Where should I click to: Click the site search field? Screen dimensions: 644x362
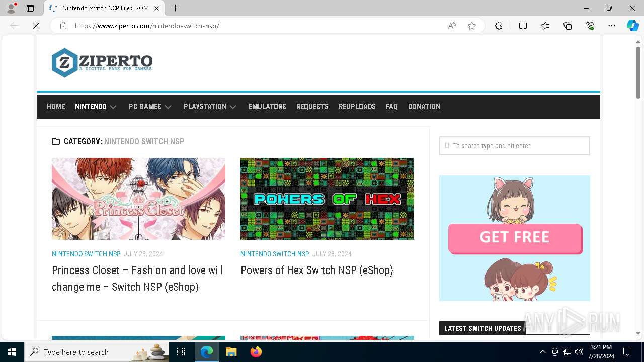pyautogui.click(x=514, y=146)
